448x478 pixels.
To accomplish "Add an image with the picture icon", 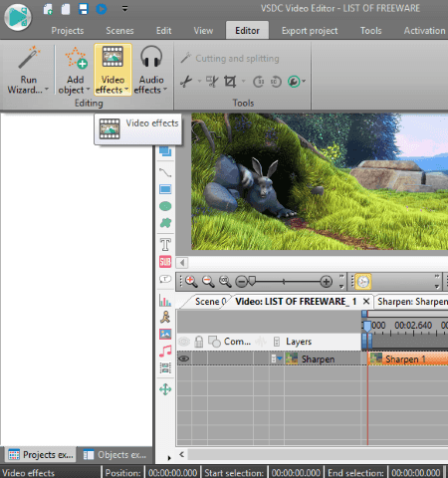I will [x=165, y=334].
